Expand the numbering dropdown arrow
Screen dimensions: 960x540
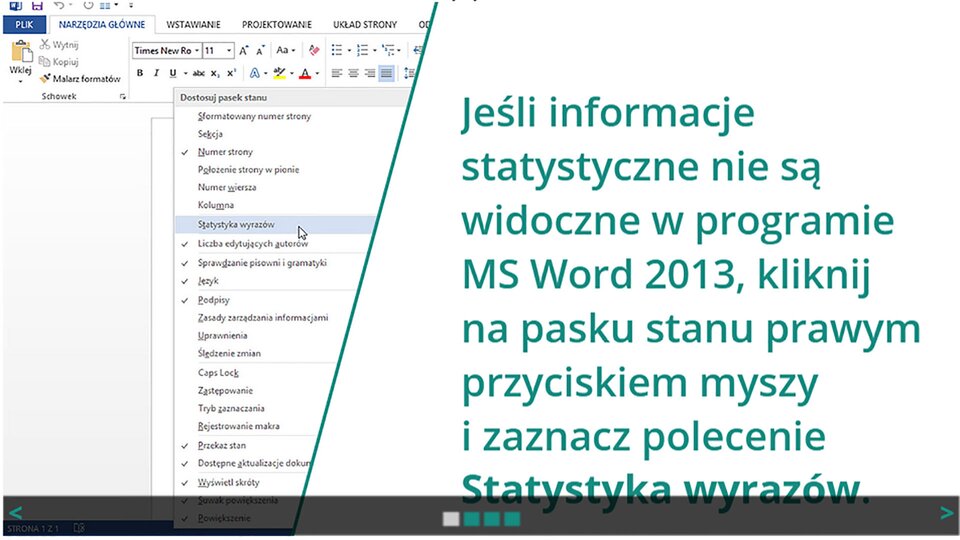click(375, 50)
